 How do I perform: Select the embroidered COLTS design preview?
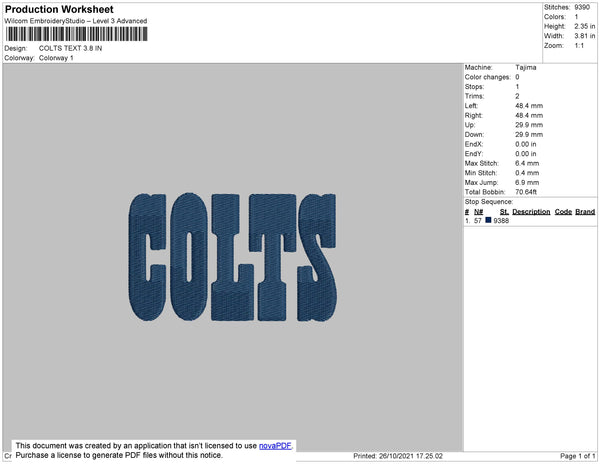(233, 257)
